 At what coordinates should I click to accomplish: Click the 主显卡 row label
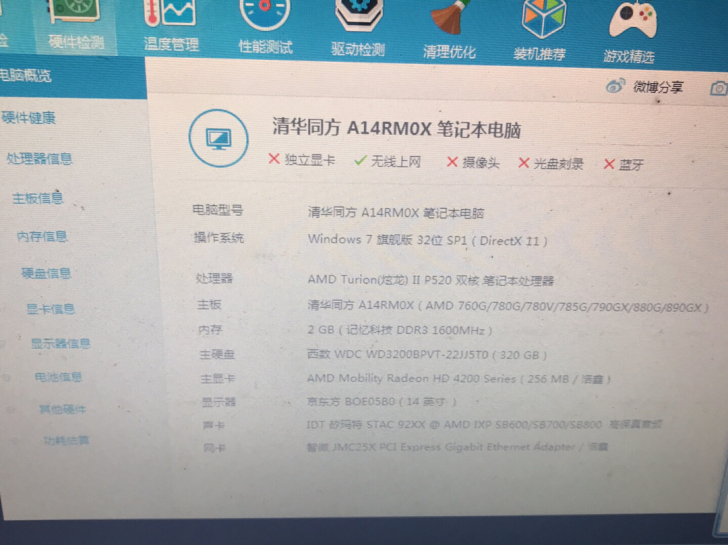pyautogui.click(x=218, y=379)
